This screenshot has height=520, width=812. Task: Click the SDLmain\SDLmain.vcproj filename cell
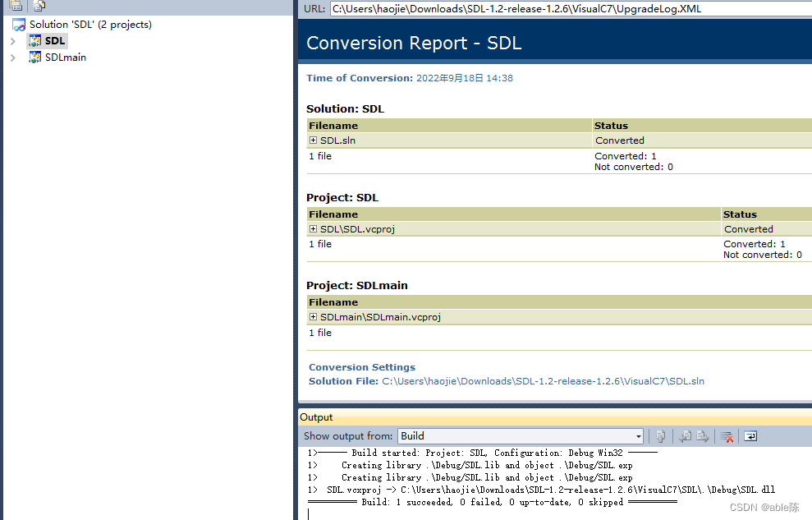coord(559,317)
